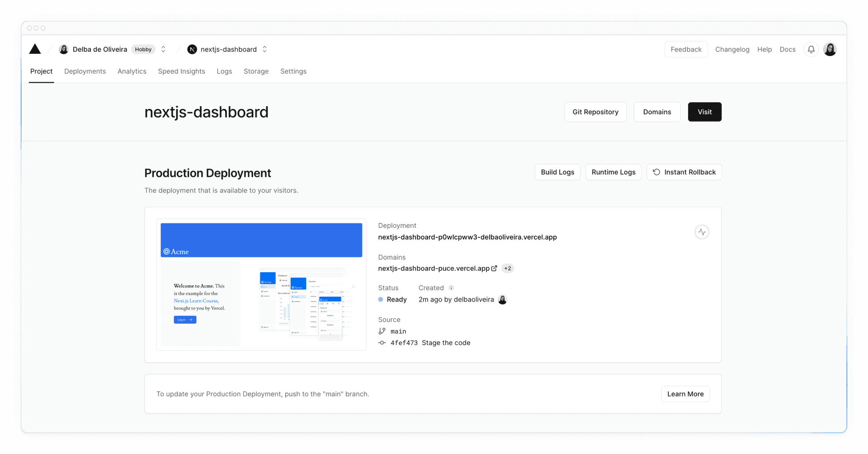Click the branch icon next to main
Viewport: 868px width, 454px height.
(x=381, y=331)
